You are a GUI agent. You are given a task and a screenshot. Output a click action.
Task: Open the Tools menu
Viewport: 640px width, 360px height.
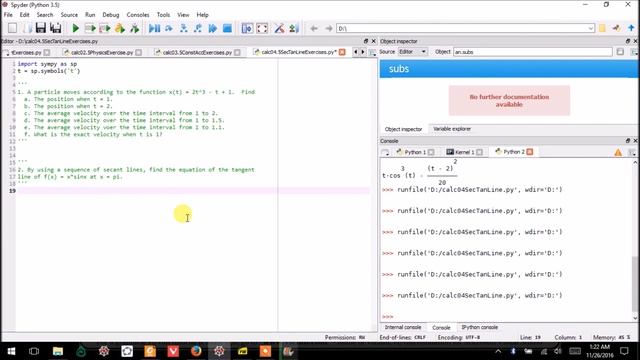pyautogui.click(x=163, y=15)
